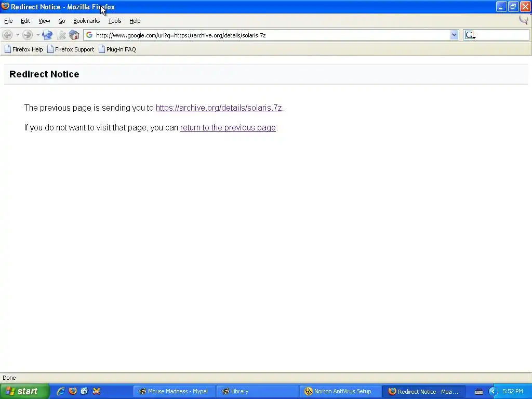Close the Firefox window
Viewport: 532px width, 399px height.
[x=525, y=6]
